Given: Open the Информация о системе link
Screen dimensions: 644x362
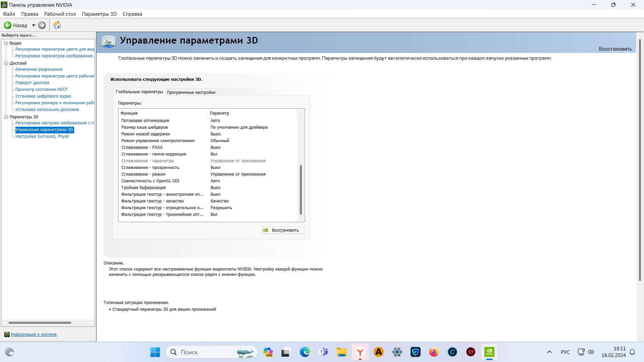Looking at the screenshot, I should point(34,335).
